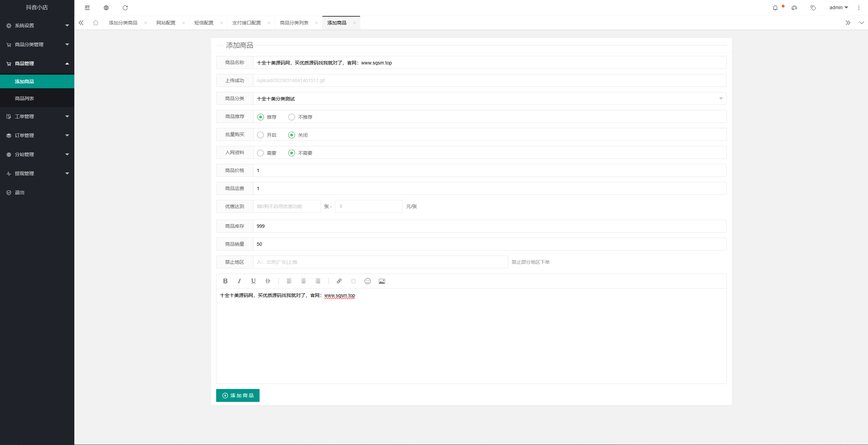Click the insert link icon in editor
The image size is (868, 445).
coord(339,281)
